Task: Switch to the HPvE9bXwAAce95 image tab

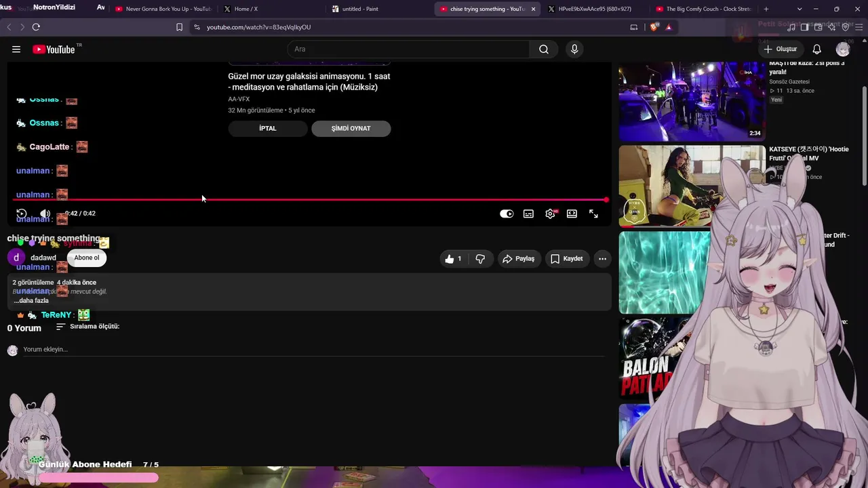Action: (595, 9)
